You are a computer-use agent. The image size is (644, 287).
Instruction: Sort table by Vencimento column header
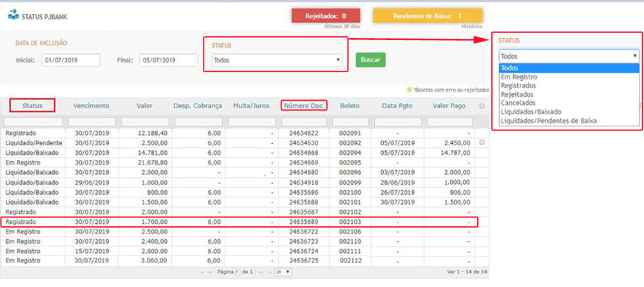[91, 106]
